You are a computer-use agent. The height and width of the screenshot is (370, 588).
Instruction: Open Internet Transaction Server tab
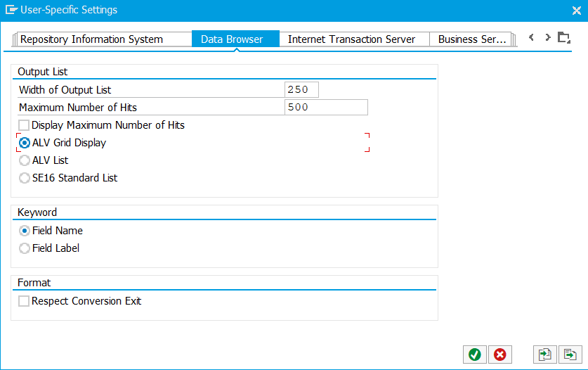pos(354,39)
